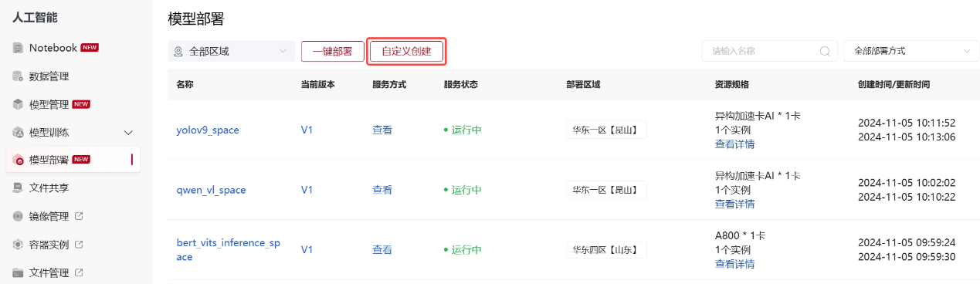Select the 模型管理 cube icon
980x284 pixels.
pos(19,104)
